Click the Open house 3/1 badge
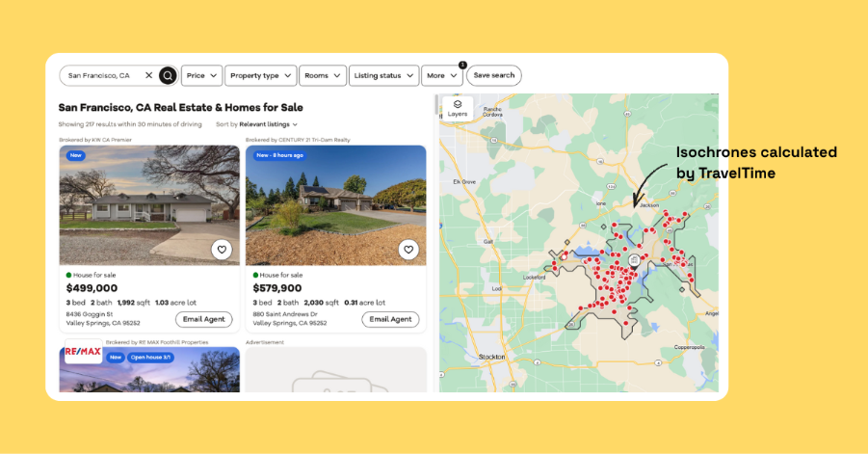 point(150,358)
